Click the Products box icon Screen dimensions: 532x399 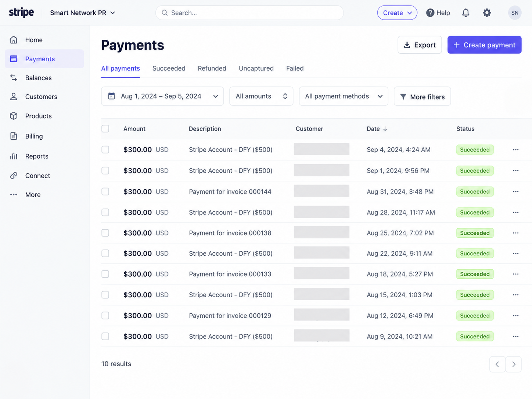click(14, 116)
